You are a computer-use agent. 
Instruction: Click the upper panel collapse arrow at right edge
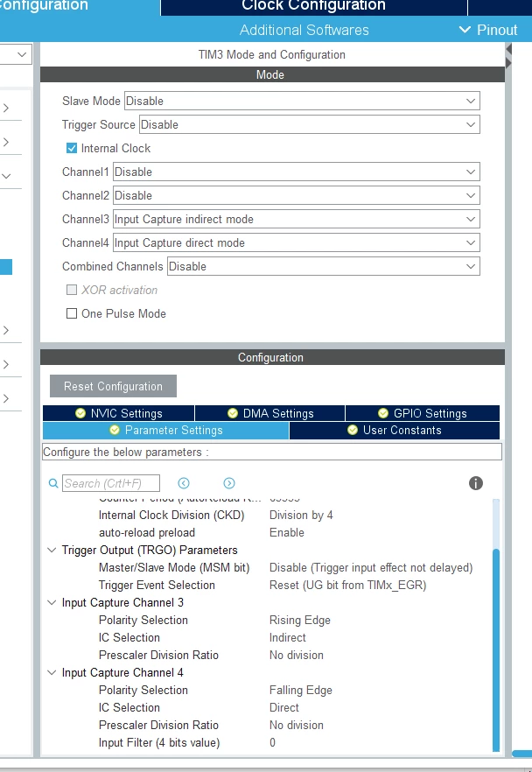[509, 49]
